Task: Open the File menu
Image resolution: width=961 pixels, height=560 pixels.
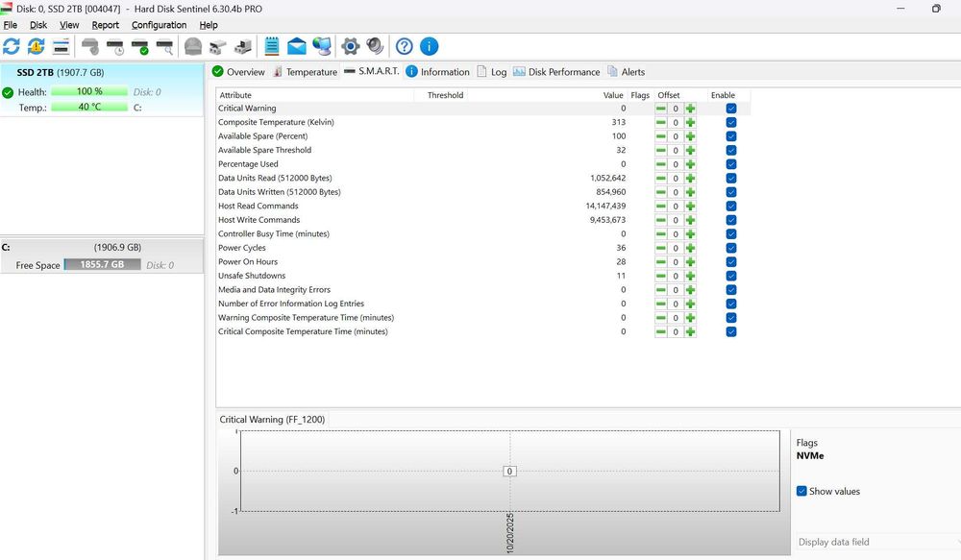Action: (11, 25)
